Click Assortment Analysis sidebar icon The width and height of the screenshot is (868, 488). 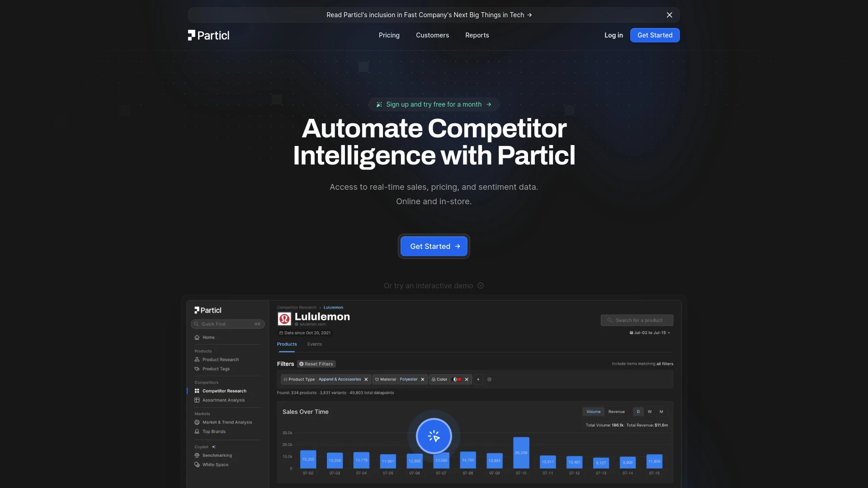tap(196, 400)
